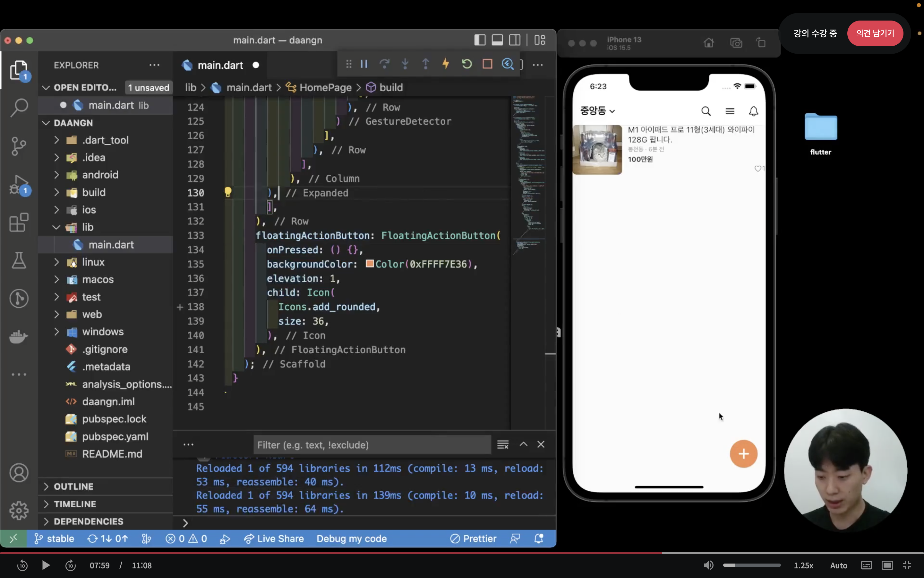Toggle the bottom panel visibility
Viewport: 924px width, 578px height.
(x=497, y=40)
